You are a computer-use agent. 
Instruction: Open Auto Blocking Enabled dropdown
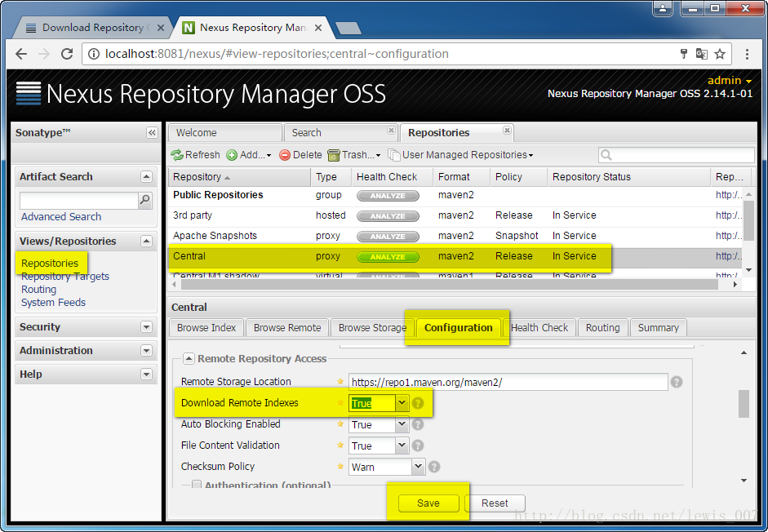pos(402,424)
